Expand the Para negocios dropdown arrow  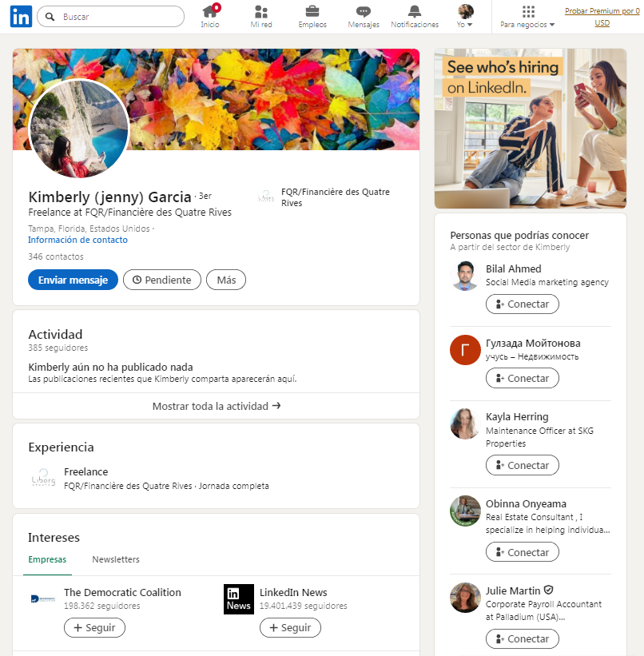point(552,25)
